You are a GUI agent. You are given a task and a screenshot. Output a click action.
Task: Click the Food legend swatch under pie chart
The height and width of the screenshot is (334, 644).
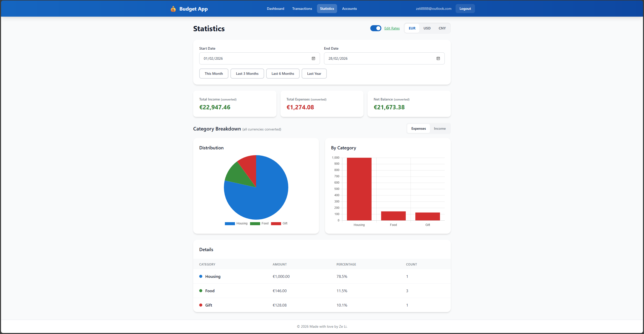pos(255,224)
